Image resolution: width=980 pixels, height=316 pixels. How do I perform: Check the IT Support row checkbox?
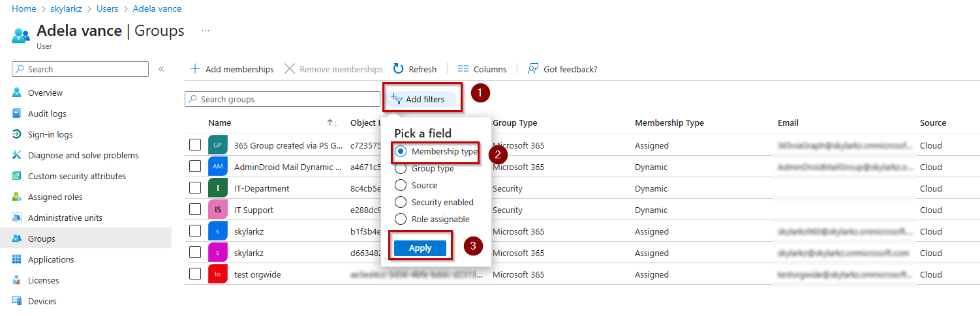pyautogui.click(x=195, y=210)
